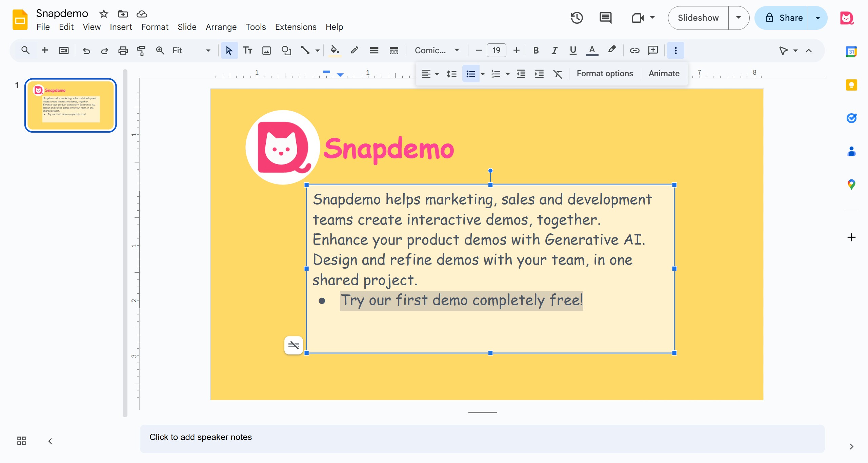Screen dimensions: 868x463
Task: Hide the menus with chevron up
Action: [x=809, y=51]
